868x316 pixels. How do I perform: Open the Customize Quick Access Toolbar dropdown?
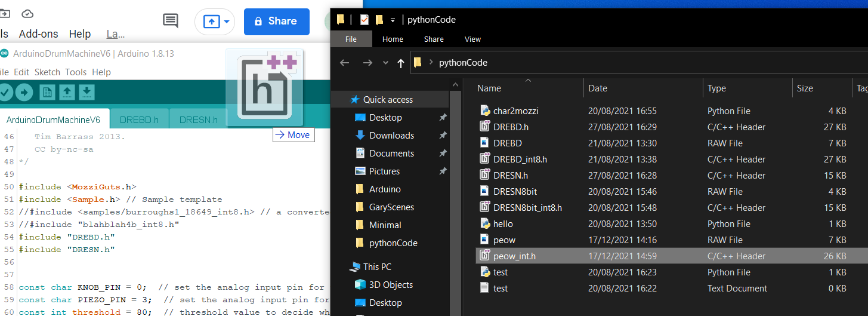(x=393, y=20)
